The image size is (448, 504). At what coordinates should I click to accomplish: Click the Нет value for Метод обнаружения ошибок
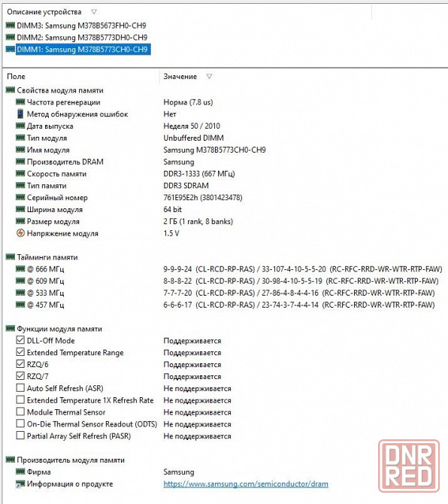(170, 114)
